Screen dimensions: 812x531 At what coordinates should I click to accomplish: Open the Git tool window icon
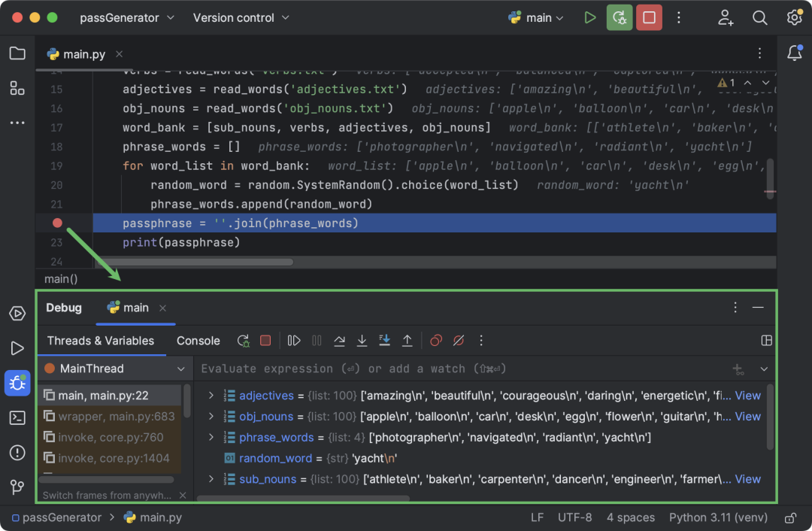17,487
